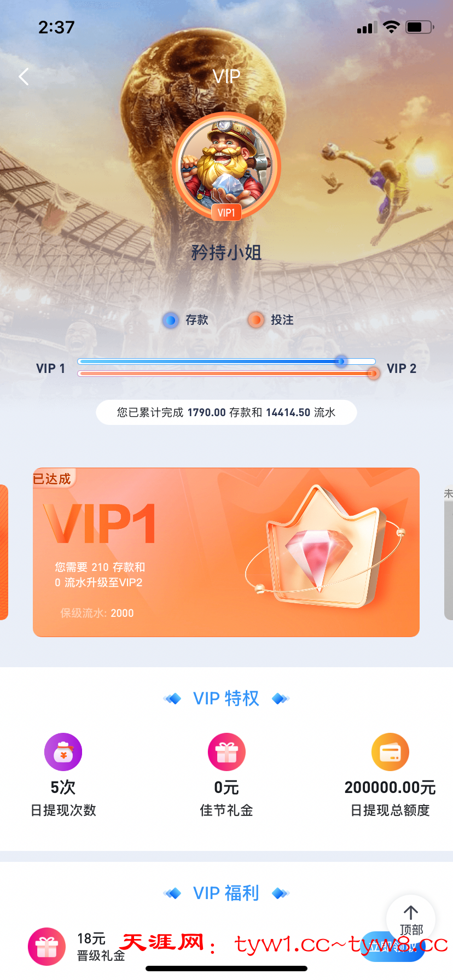Viewport: 453px width, 980px height.
Task: Tap the 已达成 badge on VIP1 card
Action: point(53,479)
